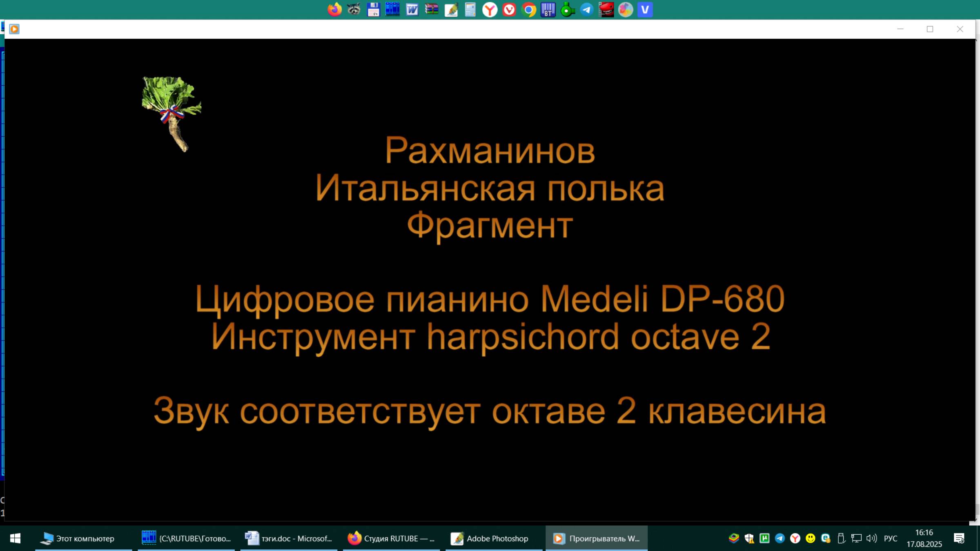This screenshot has width=980, height=551.
Task: Open Telegram from the system tray
Action: (x=780, y=538)
